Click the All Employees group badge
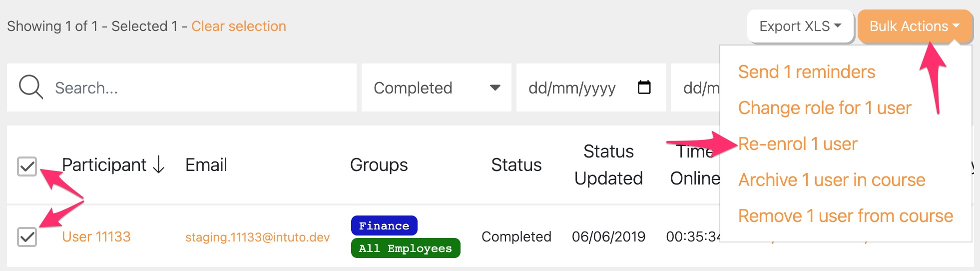This screenshot has width=980, height=271. (405, 248)
